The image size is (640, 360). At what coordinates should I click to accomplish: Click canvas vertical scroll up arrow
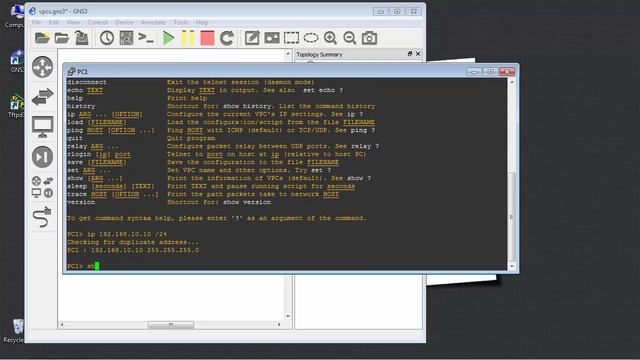pyautogui.click(x=288, y=54)
